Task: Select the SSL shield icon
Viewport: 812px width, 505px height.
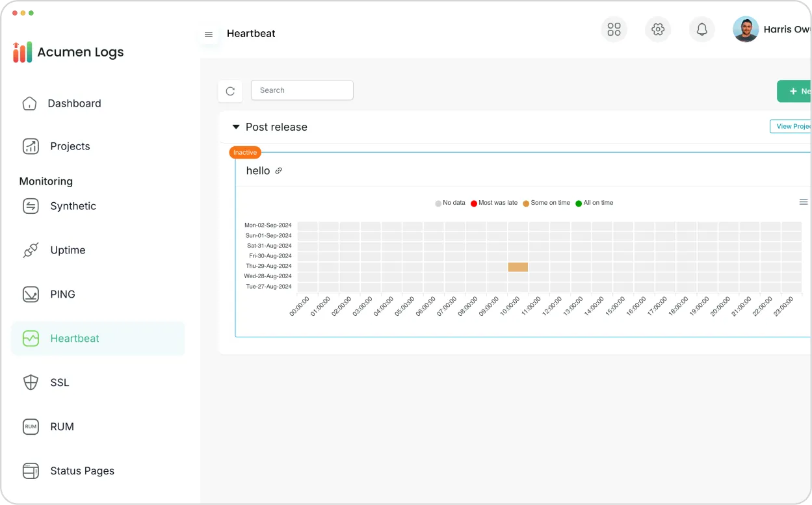Action: coord(31,383)
